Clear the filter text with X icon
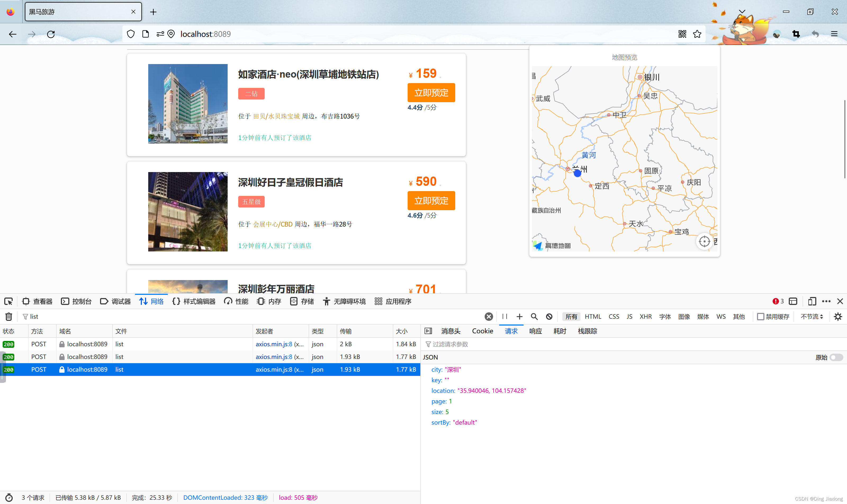Viewport: 847px width, 504px height. point(489,317)
